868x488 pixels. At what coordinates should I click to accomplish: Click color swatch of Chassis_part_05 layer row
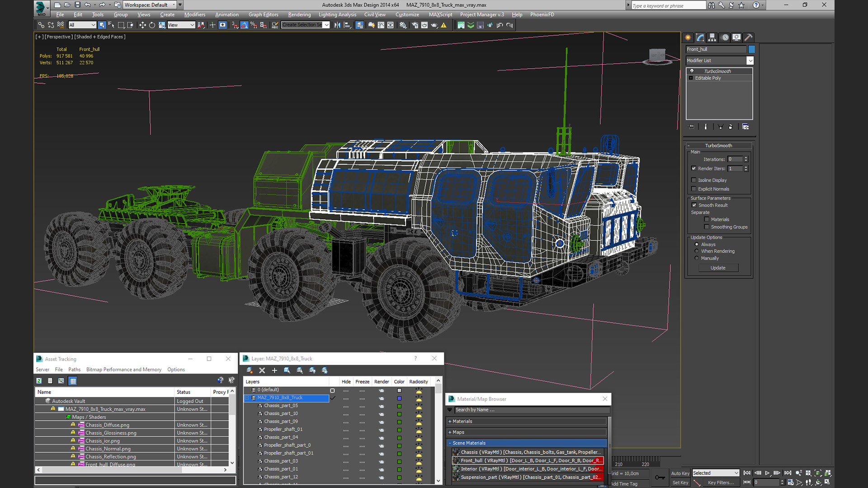[399, 406]
